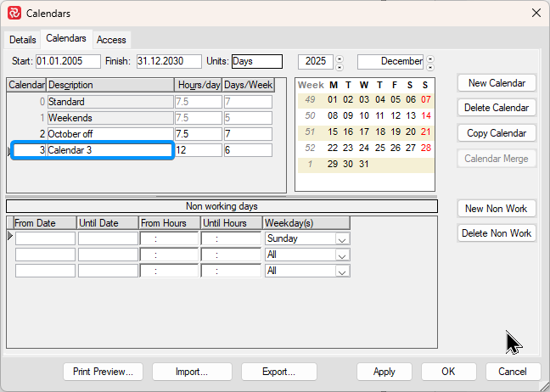This screenshot has height=392, width=550.
Task: Open the Access tab
Action: (x=111, y=40)
